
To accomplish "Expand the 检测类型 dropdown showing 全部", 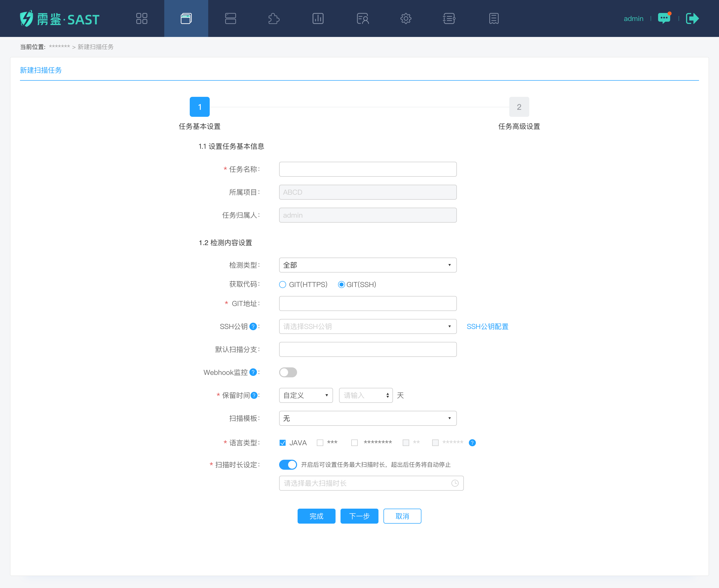I will pos(368,265).
